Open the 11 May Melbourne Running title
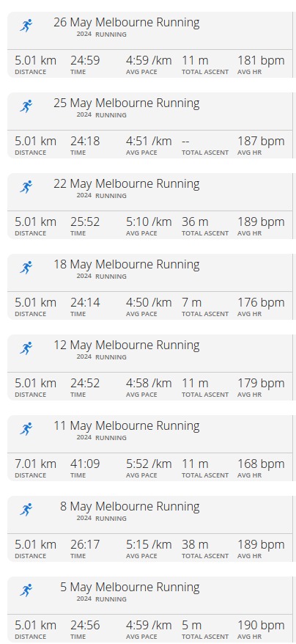Image resolution: width=296 pixels, height=644 pixels. [127, 426]
